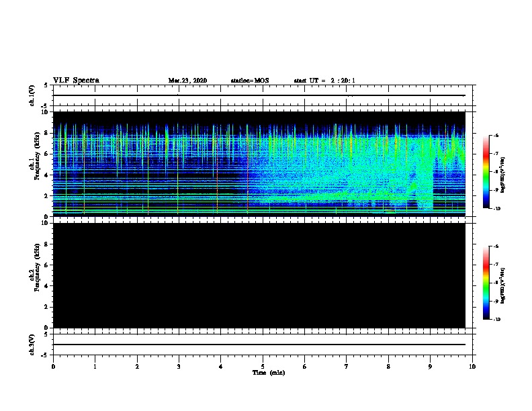Click the ch.2 spectrogram color scale bar

click(486, 283)
